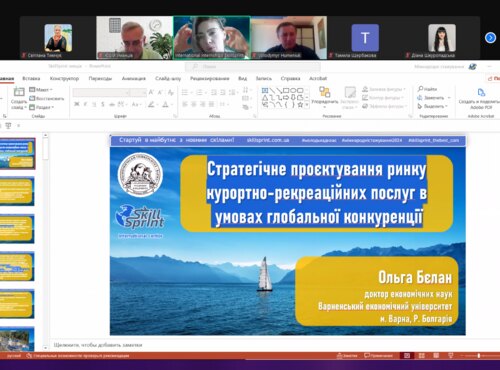Toggle Center alignment for paragraph
Screen dimensions: 500x370
coord(194,104)
